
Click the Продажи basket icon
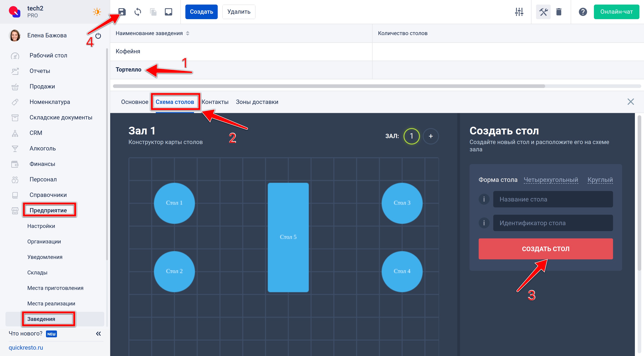[15, 87]
